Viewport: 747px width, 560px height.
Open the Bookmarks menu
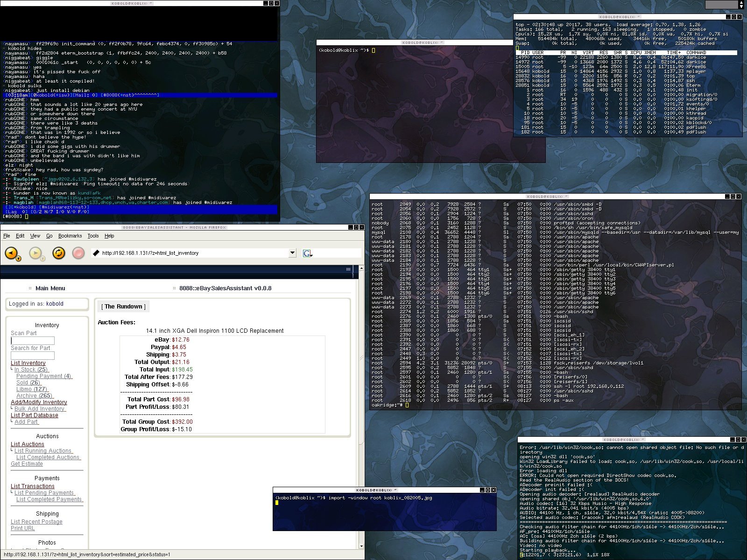(70, 236)
